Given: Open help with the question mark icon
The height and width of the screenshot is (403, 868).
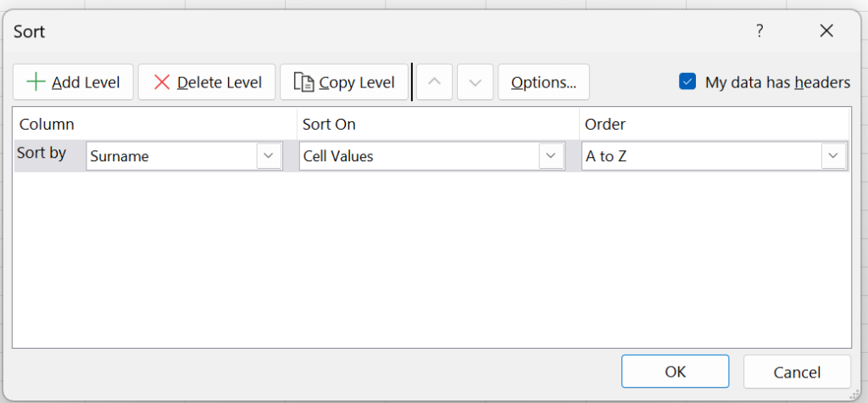Looking at the screenshot, I should [759, 31].
